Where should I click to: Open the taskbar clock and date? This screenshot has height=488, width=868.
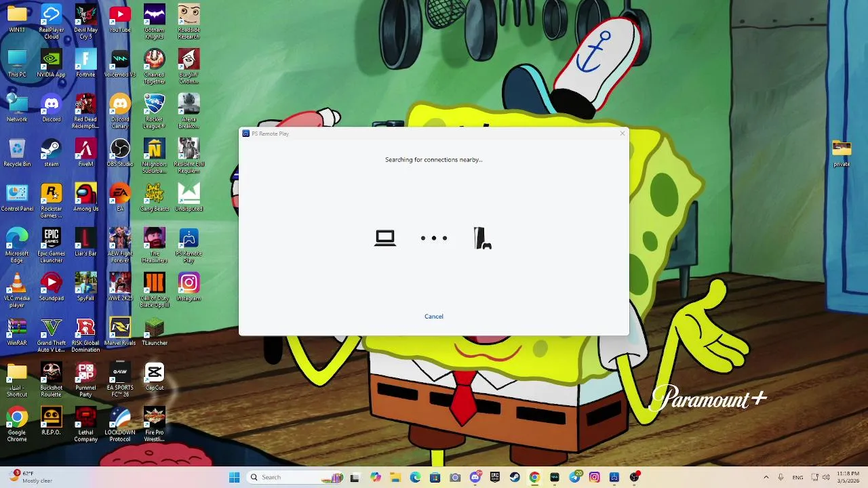point(848,477)
